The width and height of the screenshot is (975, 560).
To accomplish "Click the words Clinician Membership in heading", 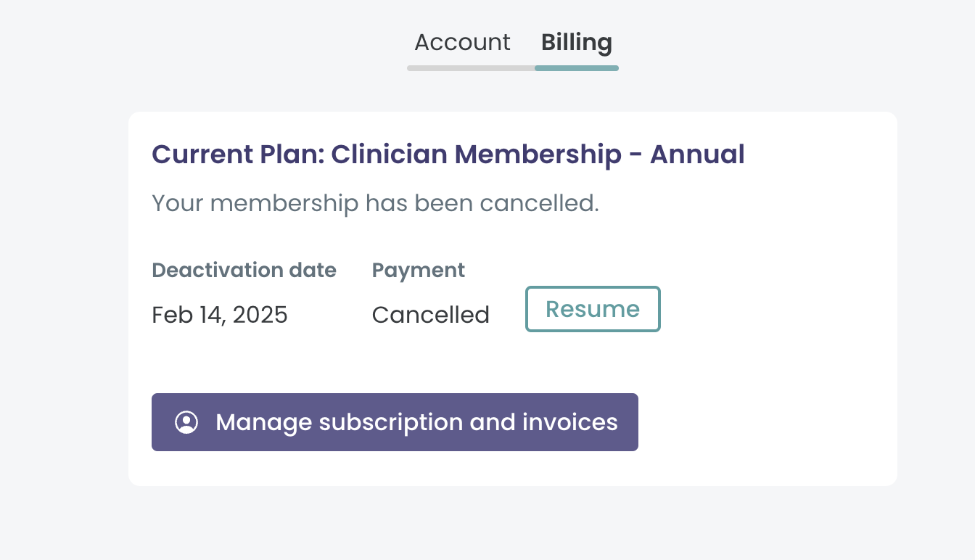I will [x=476, y=155].
